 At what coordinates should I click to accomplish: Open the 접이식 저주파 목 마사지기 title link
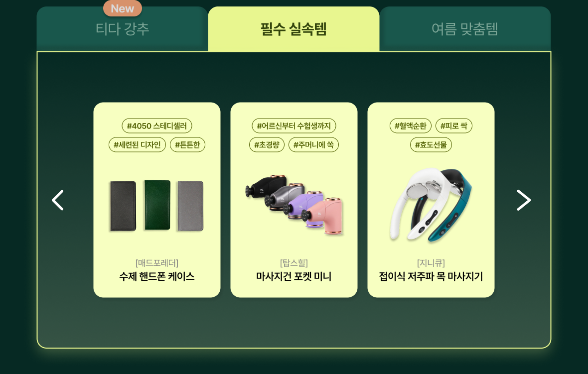pos(431,276)
